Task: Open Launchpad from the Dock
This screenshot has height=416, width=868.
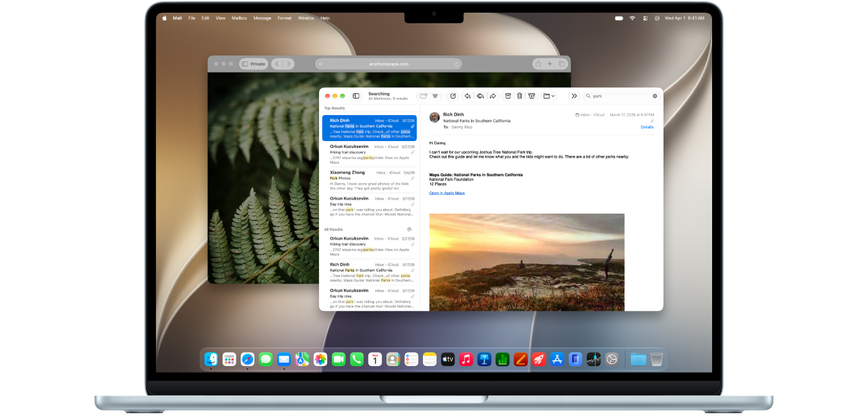Action: pyautogui.click(x=229, y=359)
